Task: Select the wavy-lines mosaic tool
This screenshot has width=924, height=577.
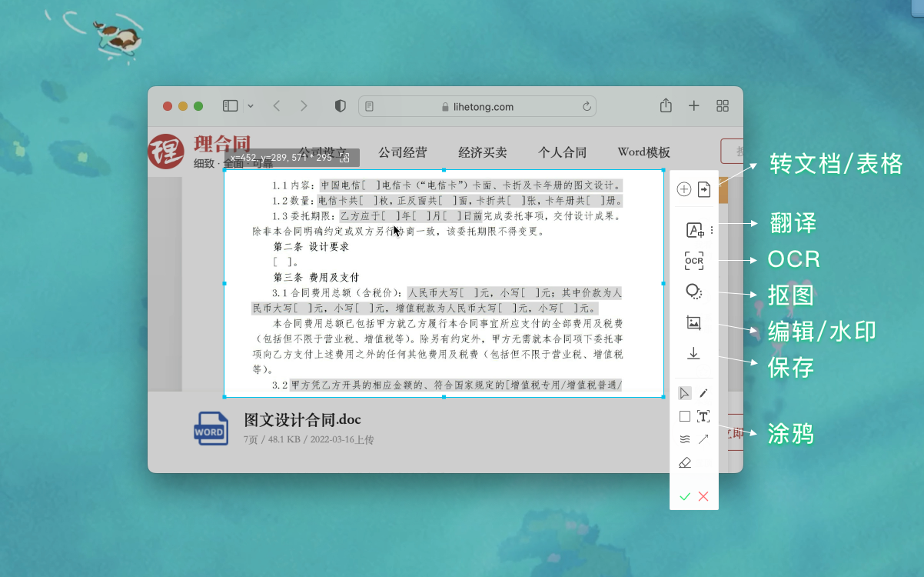Action: tap(685, 439)
